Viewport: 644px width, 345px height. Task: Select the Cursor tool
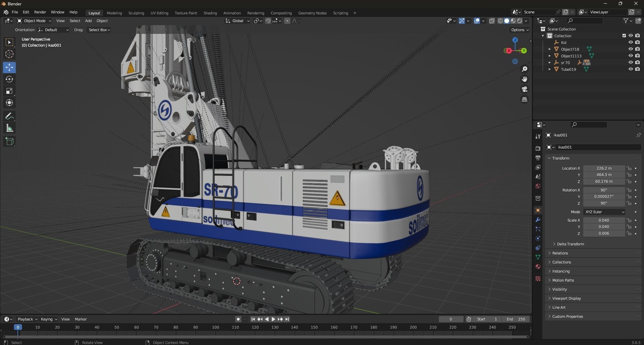click(9, 54)
